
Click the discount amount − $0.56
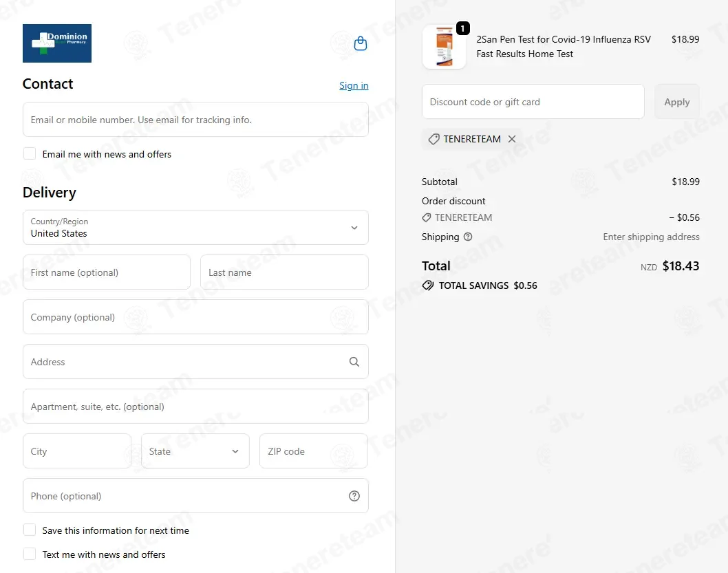coord(684,217)
